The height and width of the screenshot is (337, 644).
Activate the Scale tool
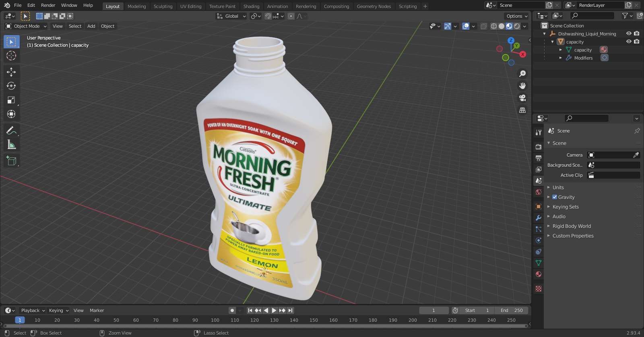(11, 100)
